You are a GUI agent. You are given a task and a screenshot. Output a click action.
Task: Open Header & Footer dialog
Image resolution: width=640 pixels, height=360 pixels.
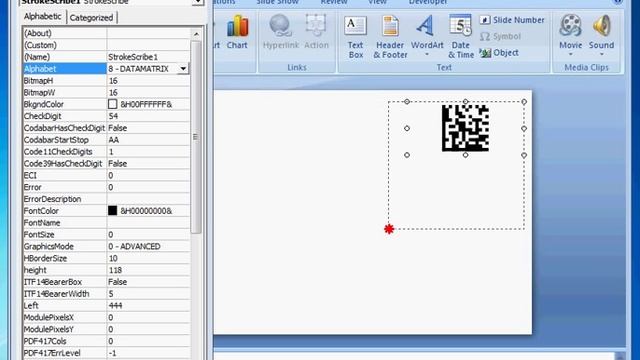coord(390,37)
